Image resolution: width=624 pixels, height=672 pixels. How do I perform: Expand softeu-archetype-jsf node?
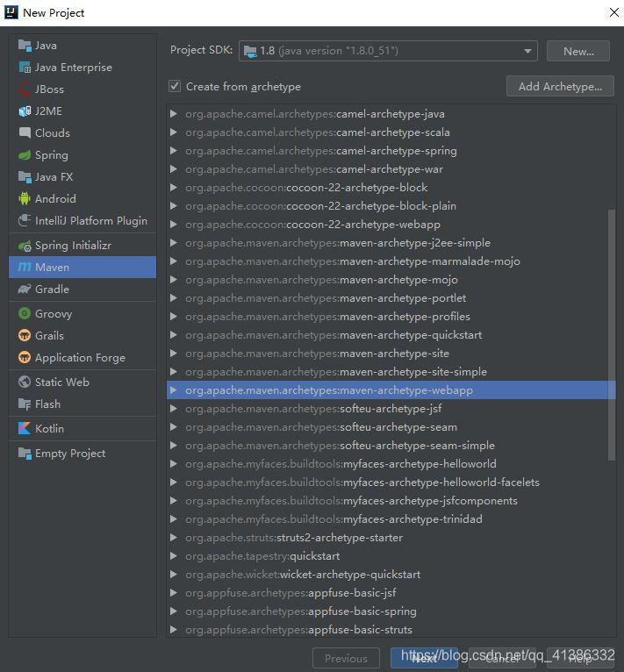(174, 409)
